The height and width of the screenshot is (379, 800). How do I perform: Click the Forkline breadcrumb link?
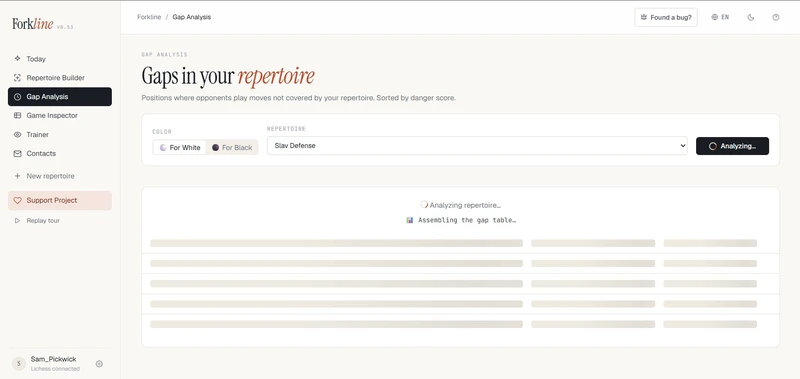tap(149, 17)
